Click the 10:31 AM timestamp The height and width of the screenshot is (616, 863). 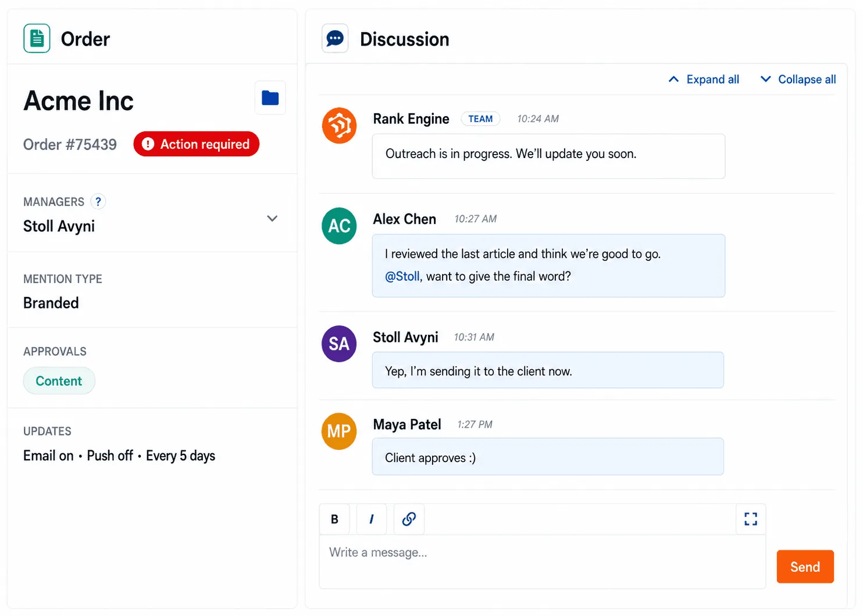click(474, 337)
